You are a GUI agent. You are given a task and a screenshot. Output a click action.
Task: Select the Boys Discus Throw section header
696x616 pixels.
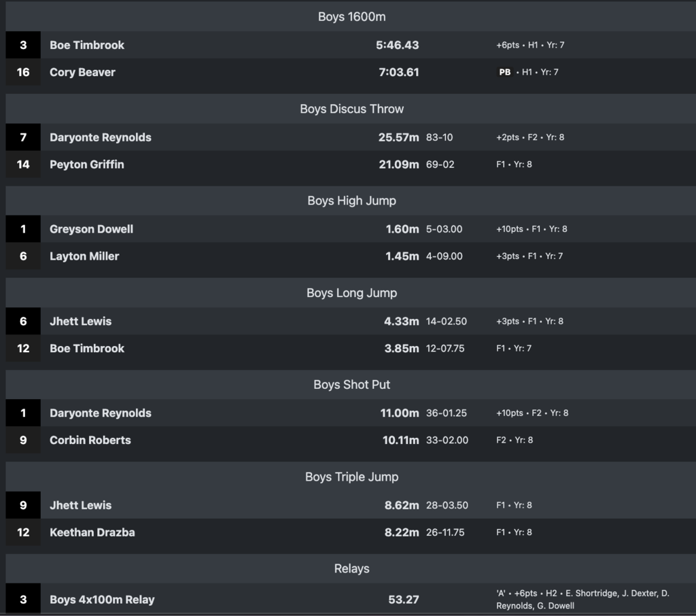(351, 109)
